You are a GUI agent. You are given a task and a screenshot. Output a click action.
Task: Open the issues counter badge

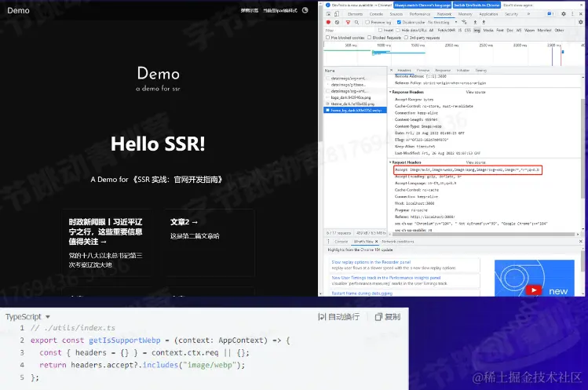click(550, 14)
